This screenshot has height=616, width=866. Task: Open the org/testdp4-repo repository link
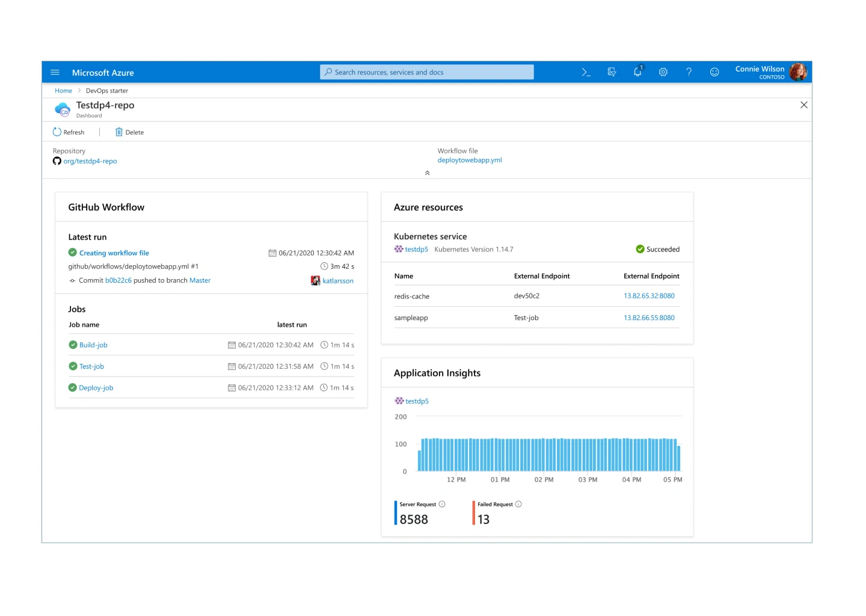[90, 161]
